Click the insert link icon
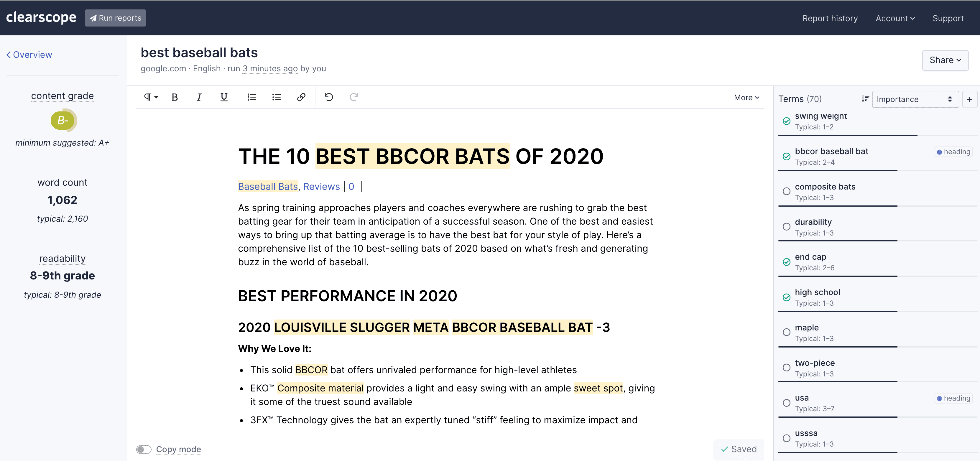 [x=301, y=97]
